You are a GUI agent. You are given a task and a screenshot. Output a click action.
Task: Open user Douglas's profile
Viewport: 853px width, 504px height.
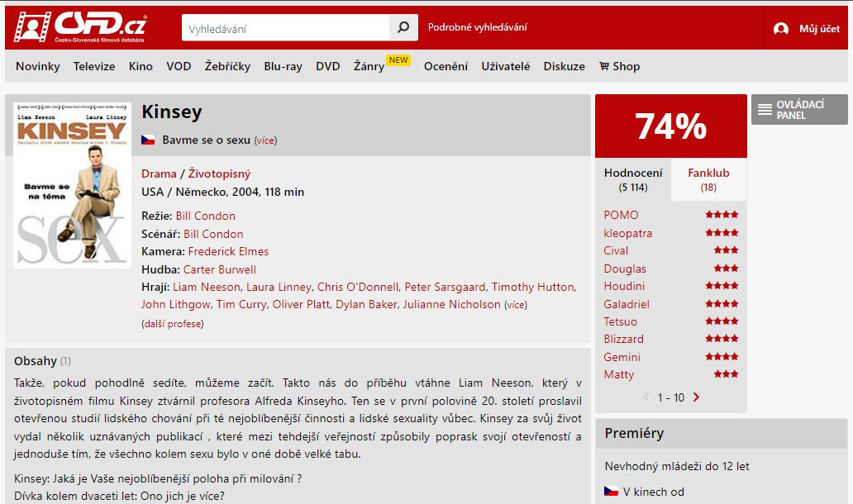pyautogui.click(x=625, y=268)
